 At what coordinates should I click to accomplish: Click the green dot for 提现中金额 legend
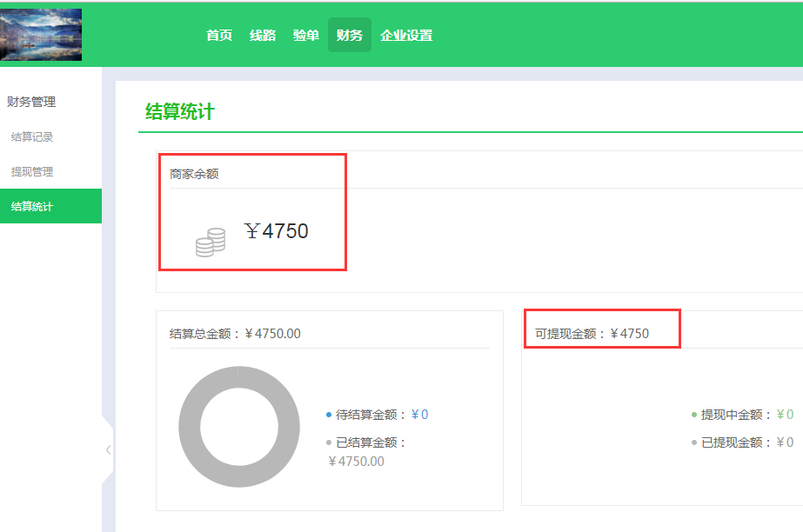pyautogui.click(x=693, y=416)
